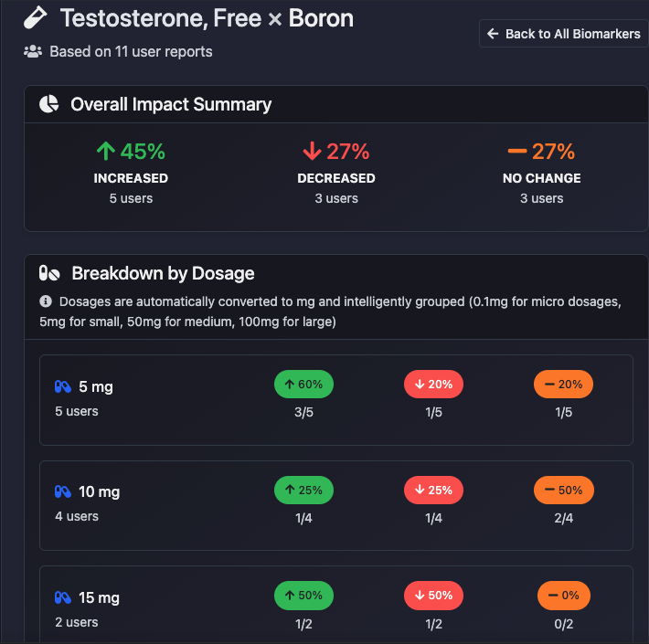Click the green 45% increased figure
Image resolution: width=649 pixels, height=644 pixels.
click(x=131, y=152)
